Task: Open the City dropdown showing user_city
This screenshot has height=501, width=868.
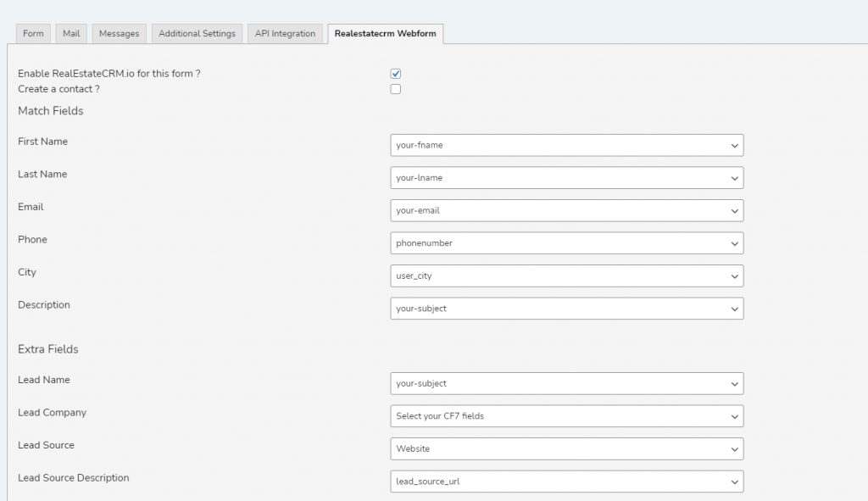Action: [x=566, y=276]
